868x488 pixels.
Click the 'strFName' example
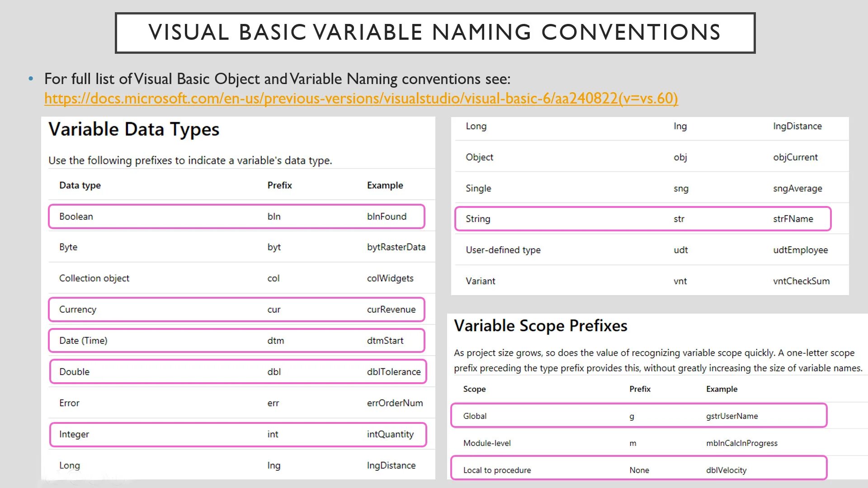tap(793, 219)
